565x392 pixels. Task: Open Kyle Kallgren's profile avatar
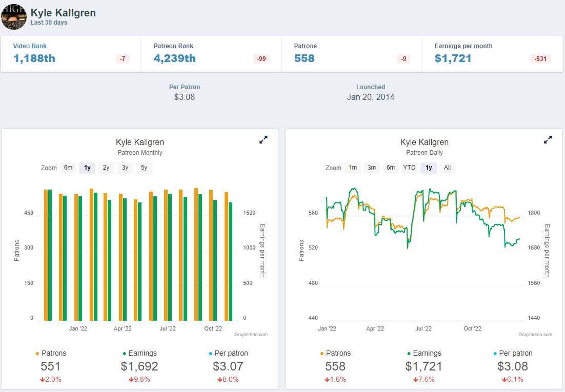click(x=14, y=17)
